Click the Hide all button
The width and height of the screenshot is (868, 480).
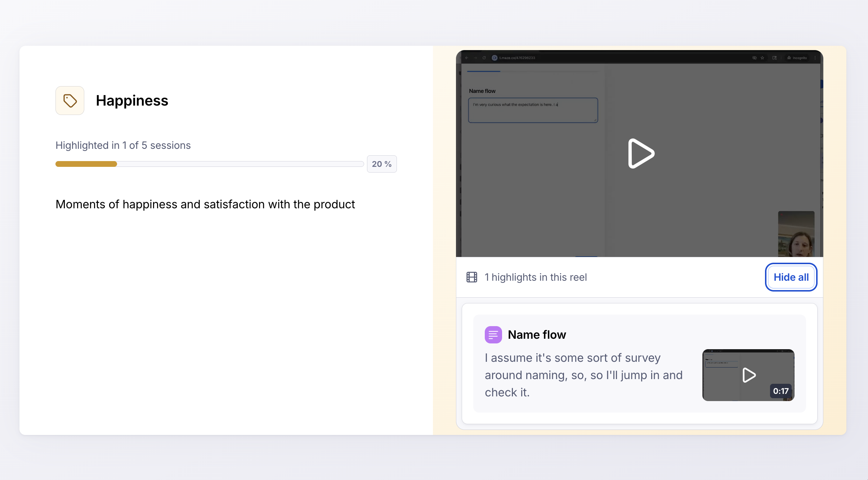coord(791,277)
